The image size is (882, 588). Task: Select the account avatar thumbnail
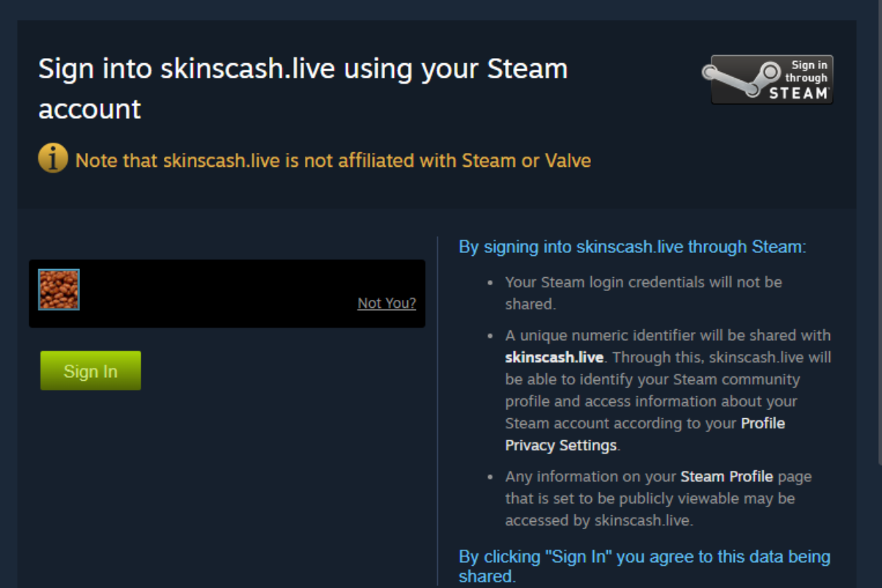[58, 288]
